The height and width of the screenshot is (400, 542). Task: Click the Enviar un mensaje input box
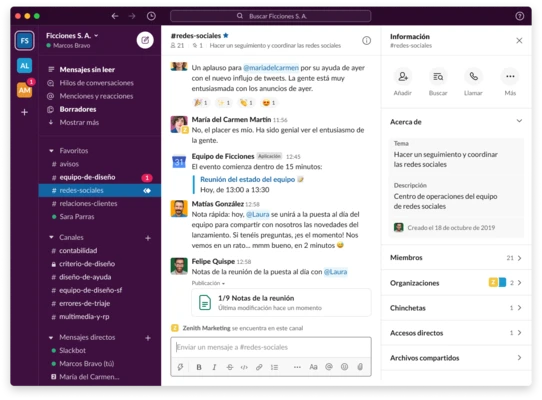coord(271,347)
